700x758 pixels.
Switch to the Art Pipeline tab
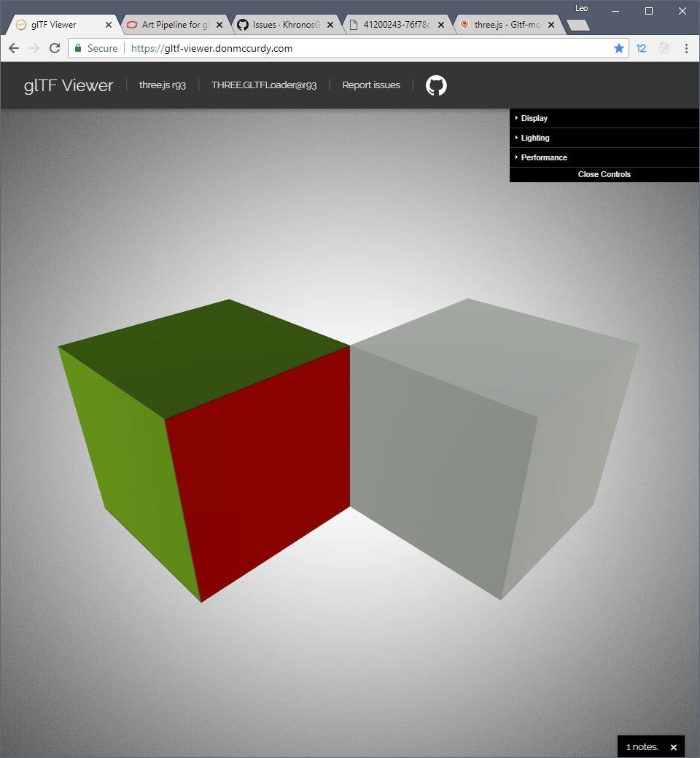pyautogui.click(x=171, y=23)
